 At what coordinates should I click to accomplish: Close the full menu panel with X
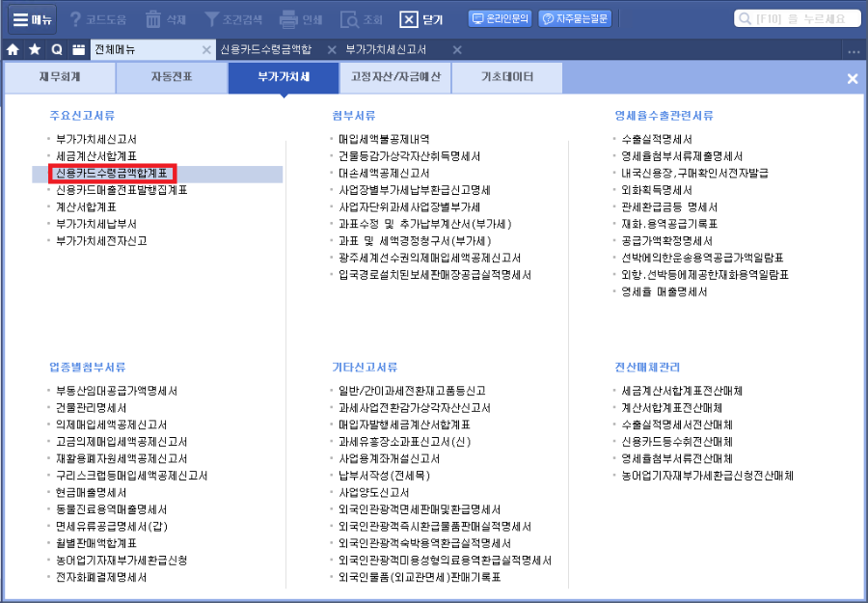click(853, 78)
